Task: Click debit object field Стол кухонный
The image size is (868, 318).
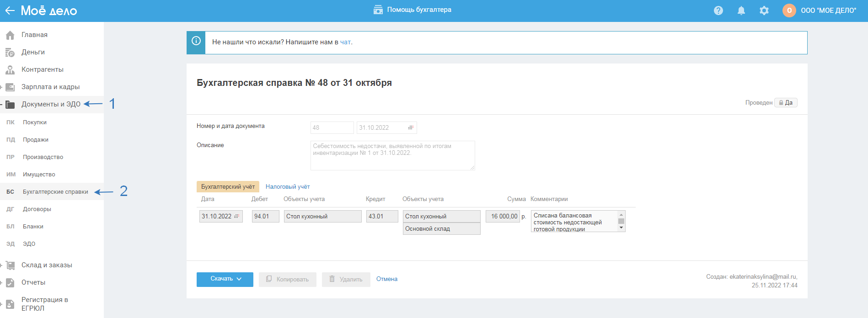Action: (323, 216)
